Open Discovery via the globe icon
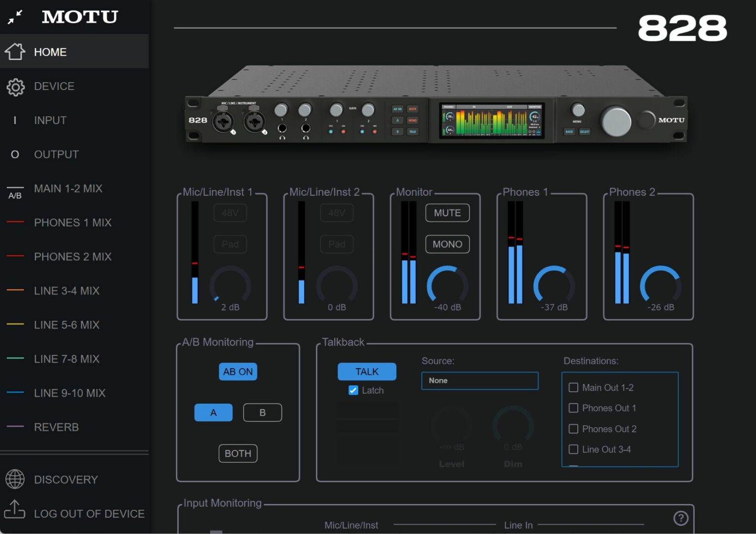The height and width of the screenshot is (534, 756). [x=15, y=479]
